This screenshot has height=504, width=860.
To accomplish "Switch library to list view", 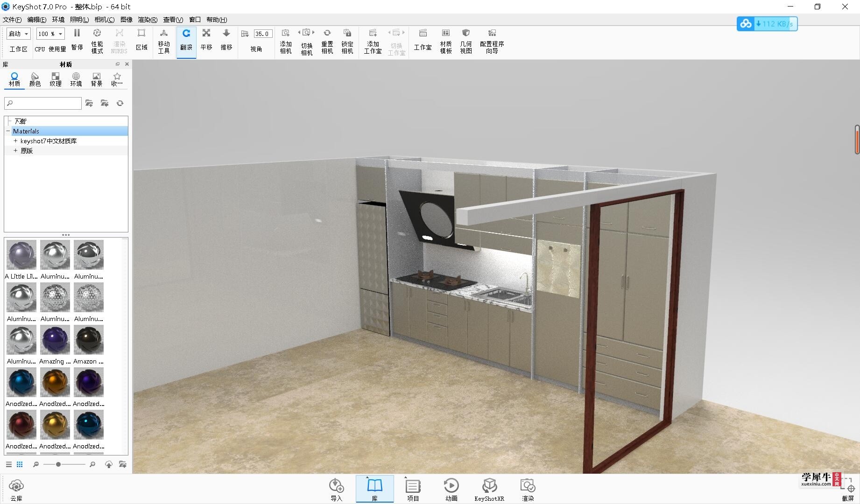I will coord(8,464).
